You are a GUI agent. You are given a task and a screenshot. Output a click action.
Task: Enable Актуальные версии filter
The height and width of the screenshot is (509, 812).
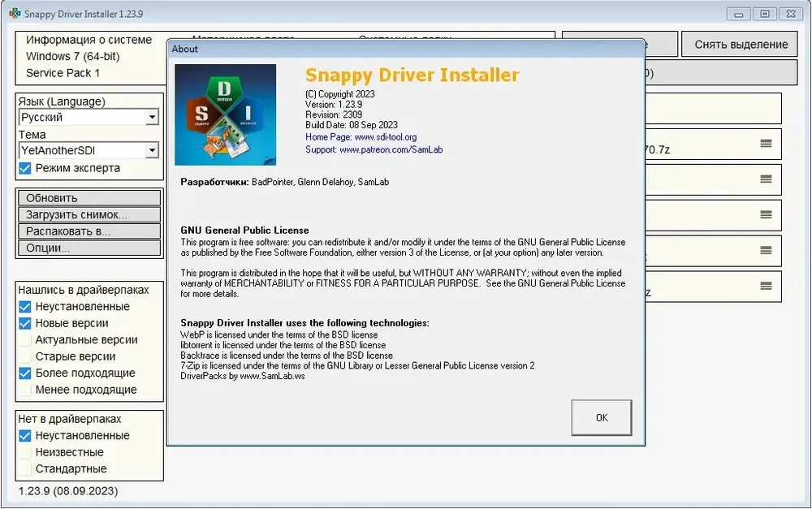tap(25, 340)
